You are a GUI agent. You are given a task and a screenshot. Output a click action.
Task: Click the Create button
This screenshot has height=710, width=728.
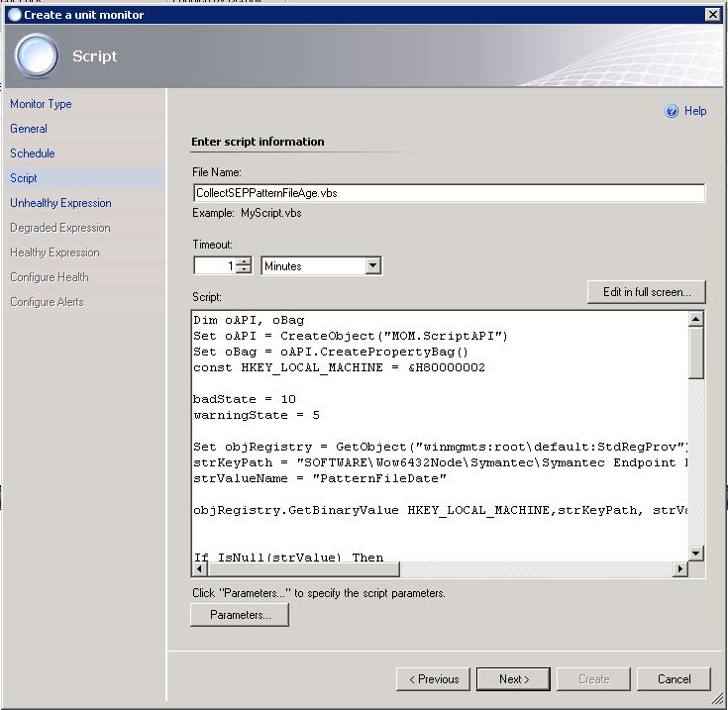pyautogui.click(x=594, y=679)
